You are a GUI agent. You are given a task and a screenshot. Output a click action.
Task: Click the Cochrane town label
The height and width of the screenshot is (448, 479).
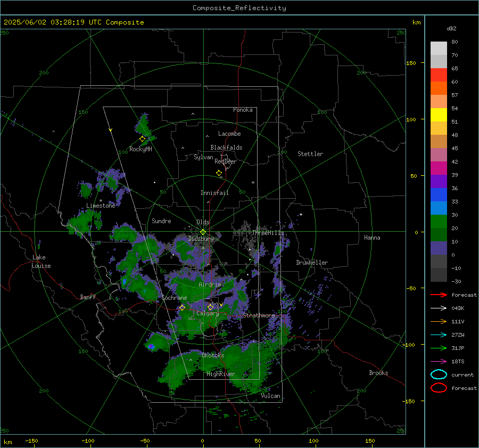click(x=174, y=298)
